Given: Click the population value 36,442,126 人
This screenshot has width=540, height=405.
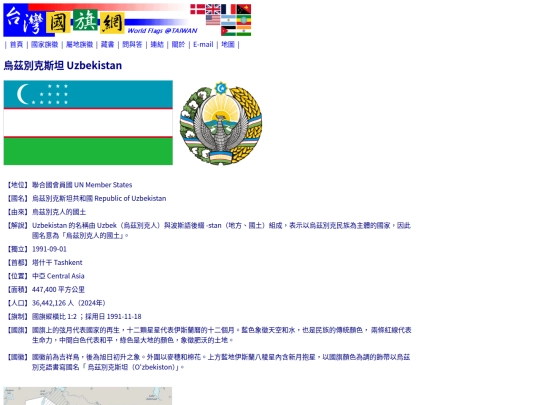Looking at the screenshot, I should 53,303.
